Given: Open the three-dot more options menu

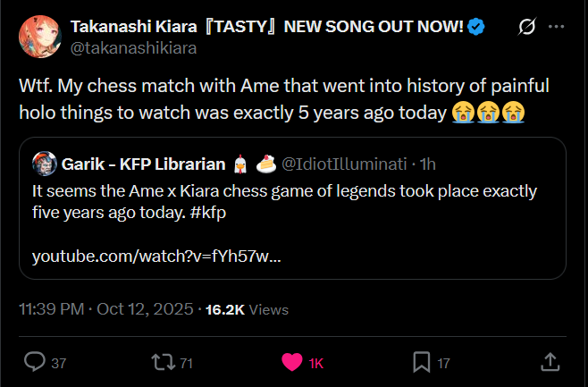Looking at the screenshot, I should (556, 28).
